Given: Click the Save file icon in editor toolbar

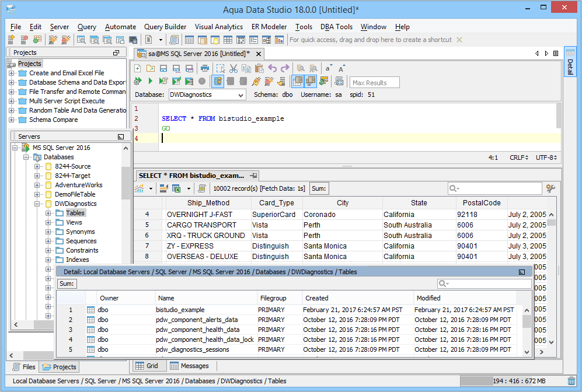Looking at the screenshot, I should pyautogui.click(x=163, y=68).
